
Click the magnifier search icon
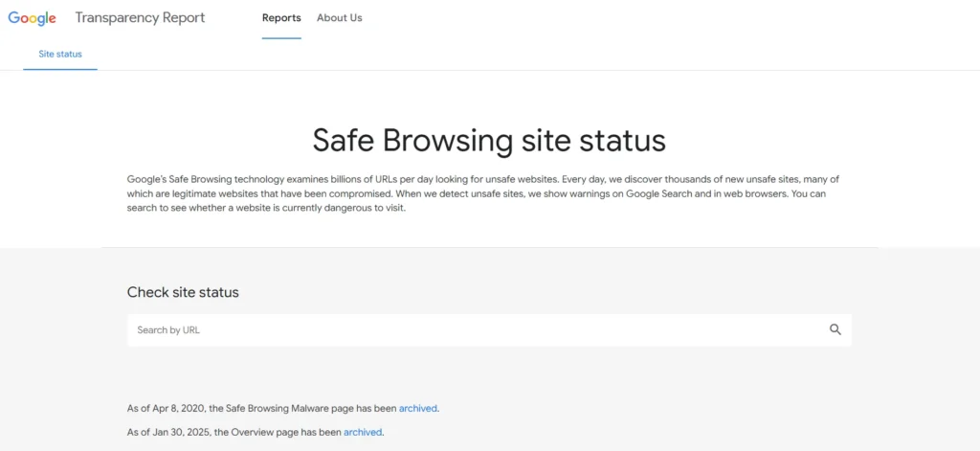[835, 329]
